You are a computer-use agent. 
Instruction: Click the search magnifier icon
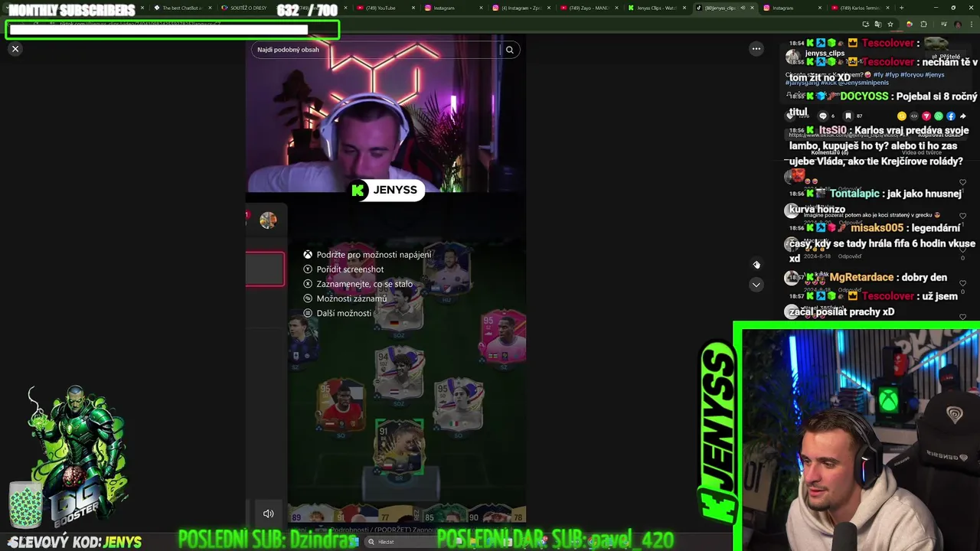pyautogui.click(x=509, y=50)
